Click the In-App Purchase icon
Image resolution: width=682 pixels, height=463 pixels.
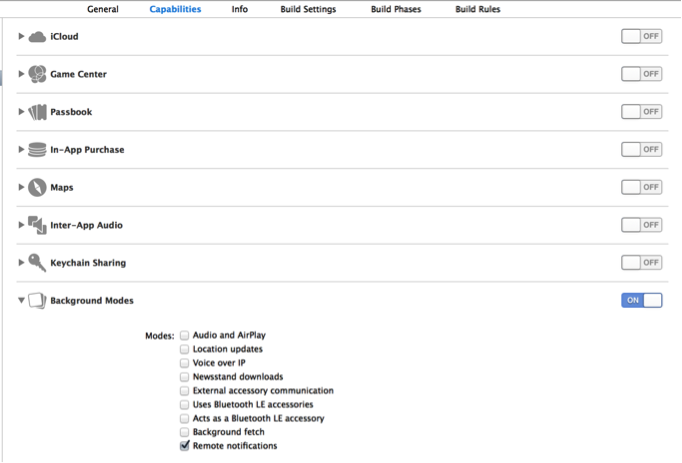click(x=37, y=150)
